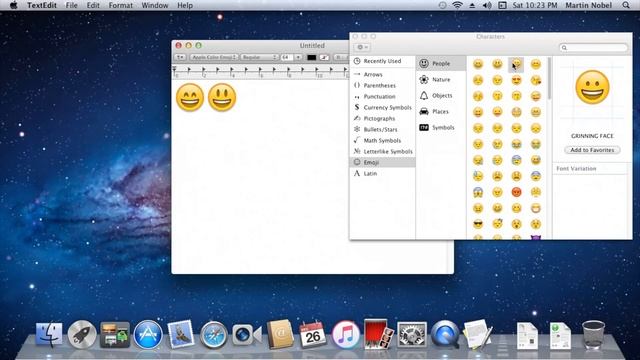
Task: Open the Letterlike Symbols category
Action: pyautogui.click(x=382, y=151)
